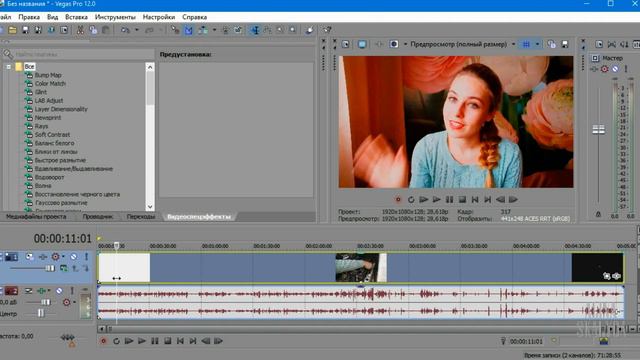Switch to Медиафайлы проекта tab
The image size is (640, 360).
pyautogui.click(x=36, y=217)
